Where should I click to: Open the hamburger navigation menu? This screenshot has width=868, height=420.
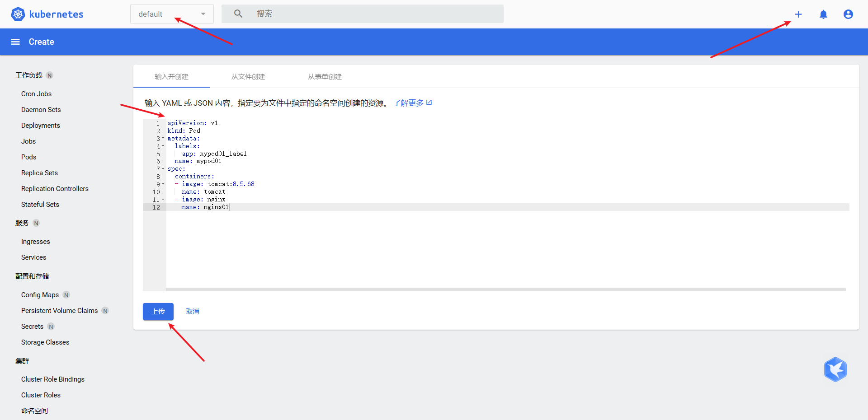point(15,42)
